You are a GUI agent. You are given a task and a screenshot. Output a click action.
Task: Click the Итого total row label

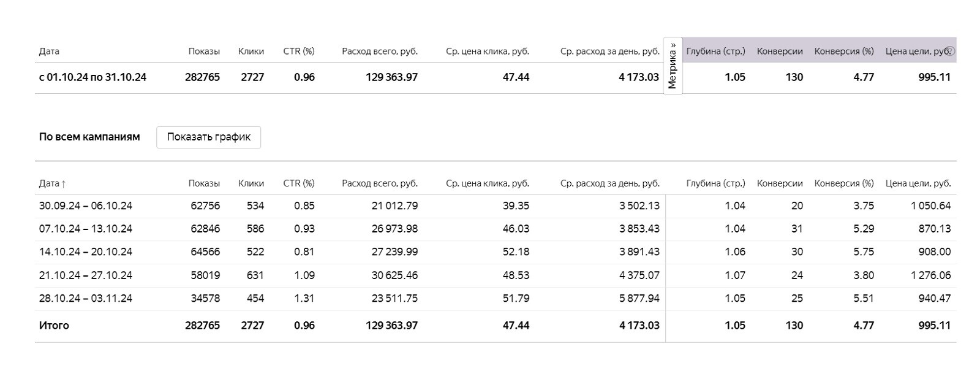coord(54,326)
